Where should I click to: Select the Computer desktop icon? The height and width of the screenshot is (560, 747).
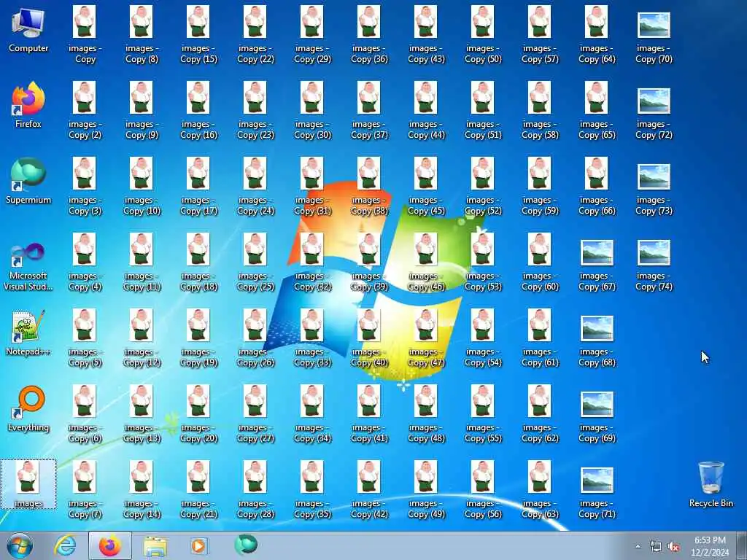point(28,31)
